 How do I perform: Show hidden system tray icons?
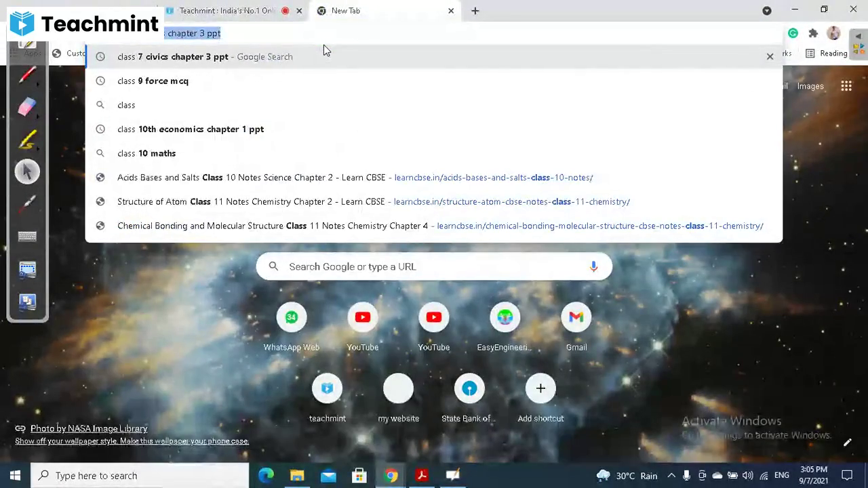(671, 476)
